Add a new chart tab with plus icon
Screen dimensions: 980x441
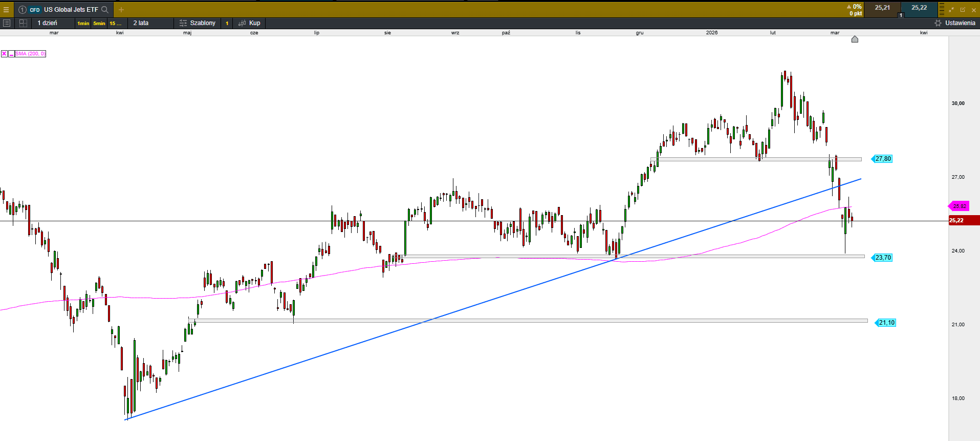[x=121, y=10]
